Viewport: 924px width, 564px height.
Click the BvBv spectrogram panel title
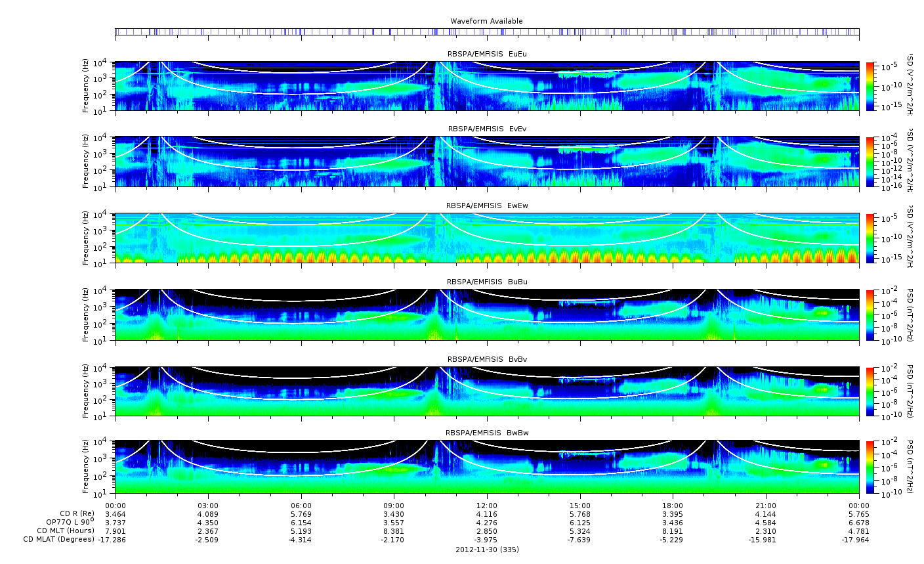point(486,359)
